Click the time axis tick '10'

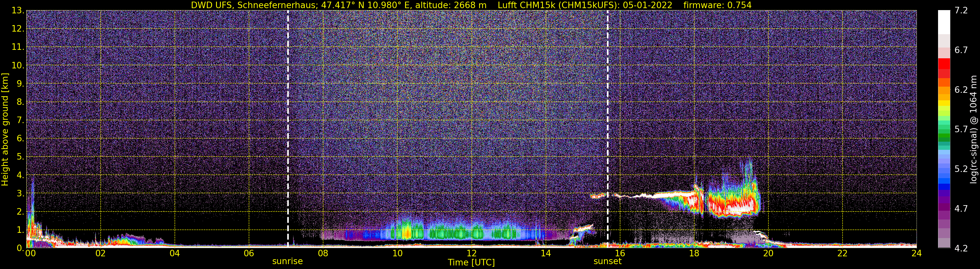(397, 254)
